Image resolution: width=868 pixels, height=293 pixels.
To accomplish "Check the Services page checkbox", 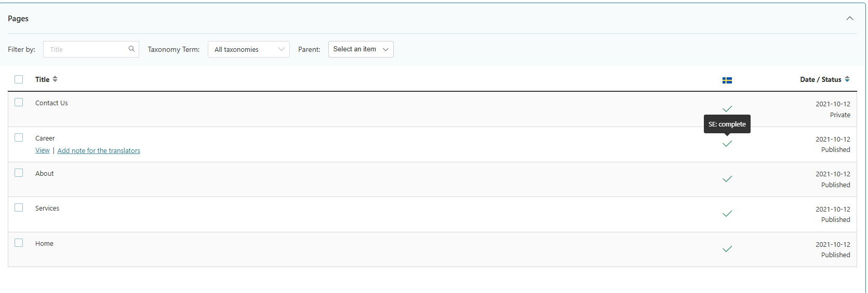I will point(19,207).
